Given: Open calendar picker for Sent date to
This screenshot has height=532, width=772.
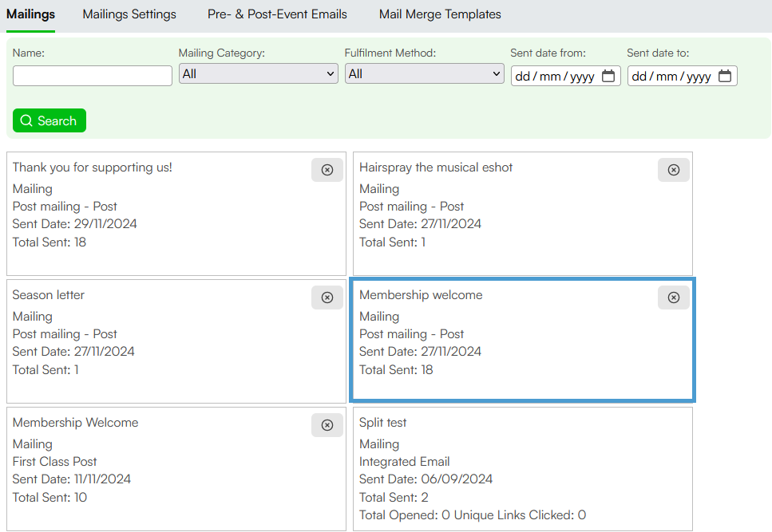Looking at the screenshot, I should 725,76.
